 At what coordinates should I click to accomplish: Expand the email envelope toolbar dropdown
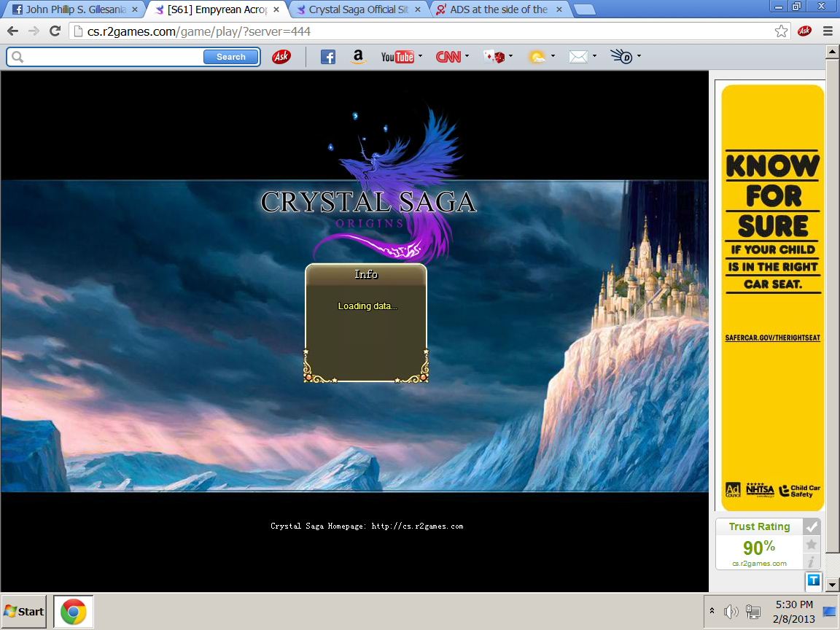(595, 56)
